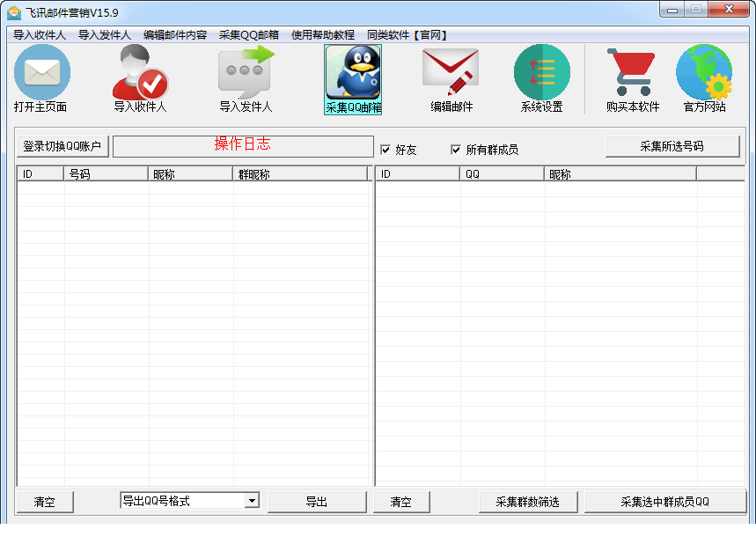Click the 导入收件人 person icon
756x544 pixels.
click(x=140, y=72)
